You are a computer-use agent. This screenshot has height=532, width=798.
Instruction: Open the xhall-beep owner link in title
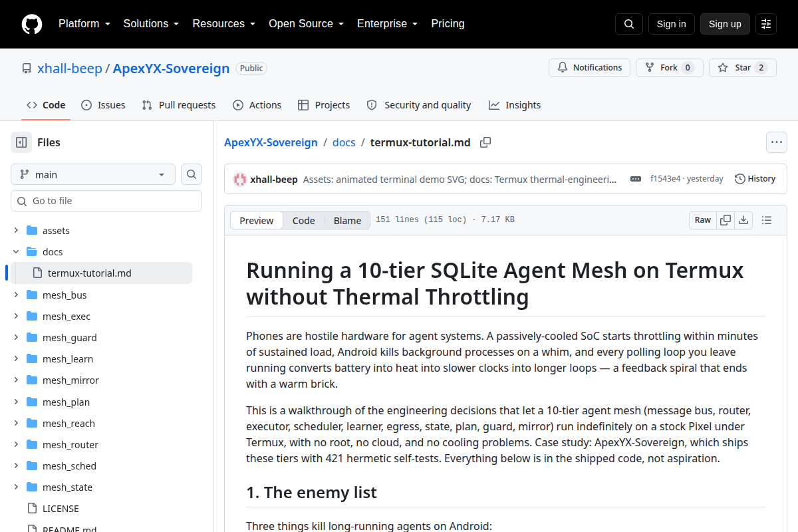(x=70, y=68)
